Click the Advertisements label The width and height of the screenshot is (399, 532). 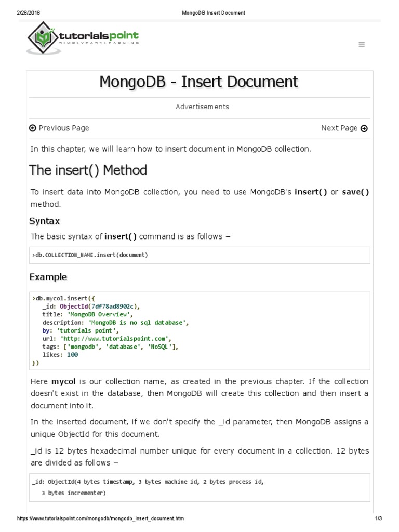click(x=202, y=107)
